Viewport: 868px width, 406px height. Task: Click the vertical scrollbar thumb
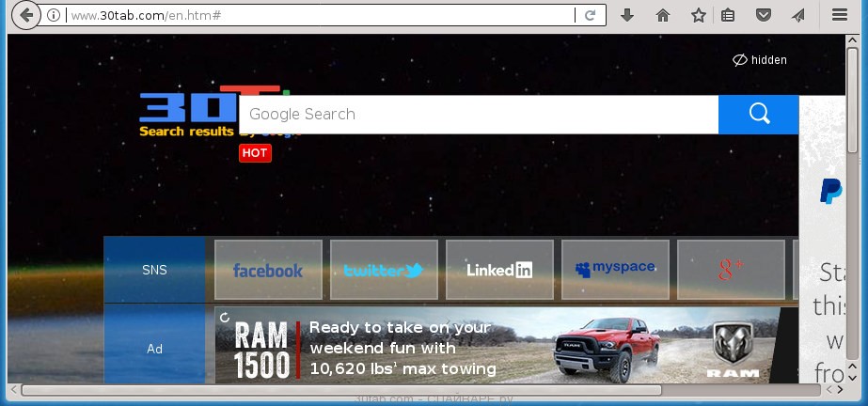point(853,100)
